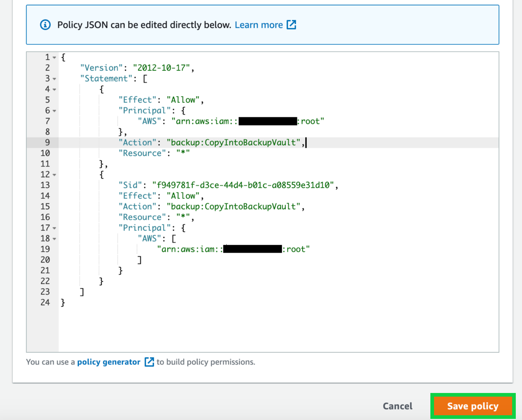Collapse the Principal object at line 17
522x420 pixels.
click(x=54, y=228)
